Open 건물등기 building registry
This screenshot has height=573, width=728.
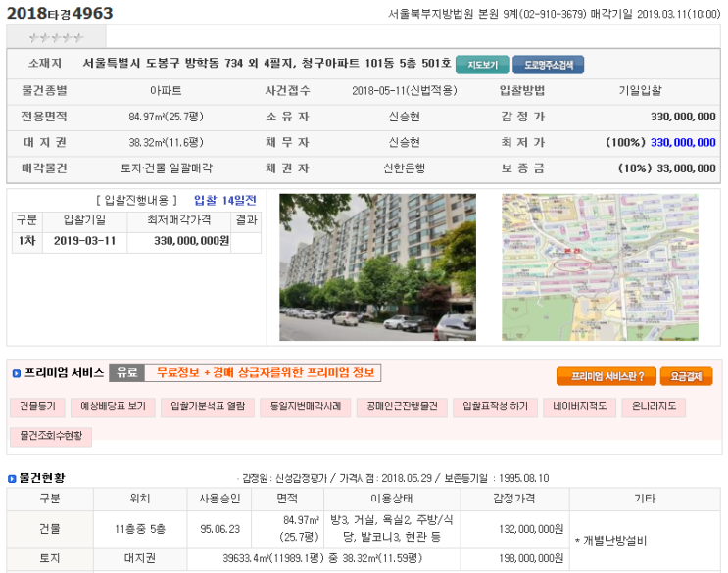pos(37,406)
